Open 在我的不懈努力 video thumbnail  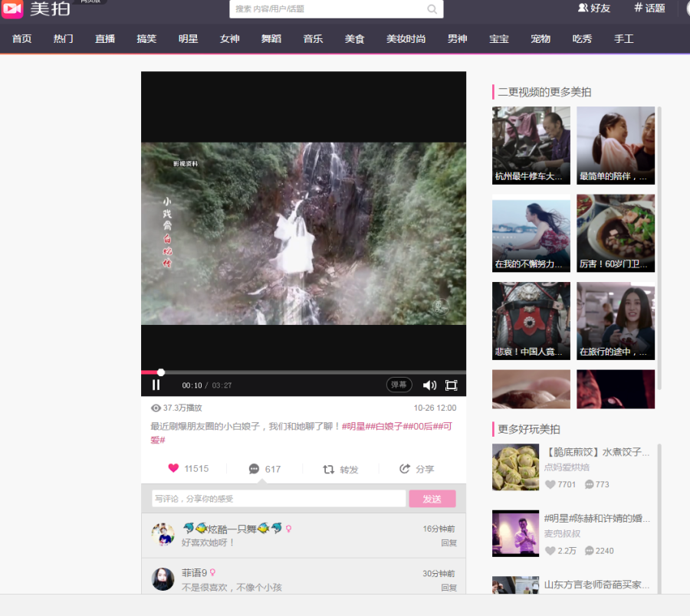click(531, 233)
